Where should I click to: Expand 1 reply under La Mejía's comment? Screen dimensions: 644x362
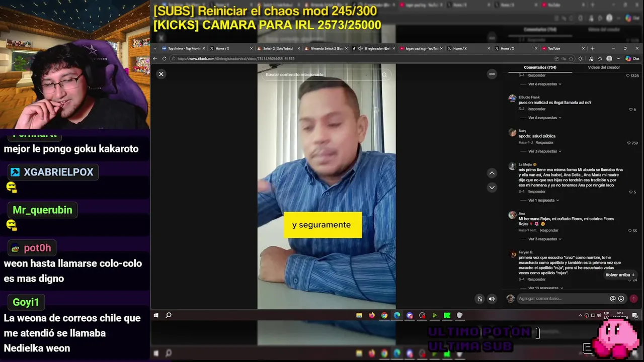(x=543, y=200)
